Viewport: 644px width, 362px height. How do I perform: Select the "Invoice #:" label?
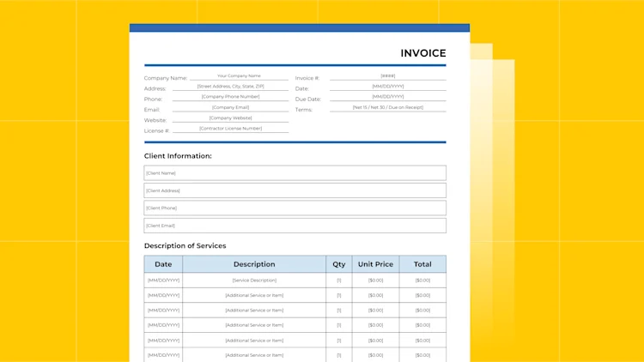click(x=307, y=78)
